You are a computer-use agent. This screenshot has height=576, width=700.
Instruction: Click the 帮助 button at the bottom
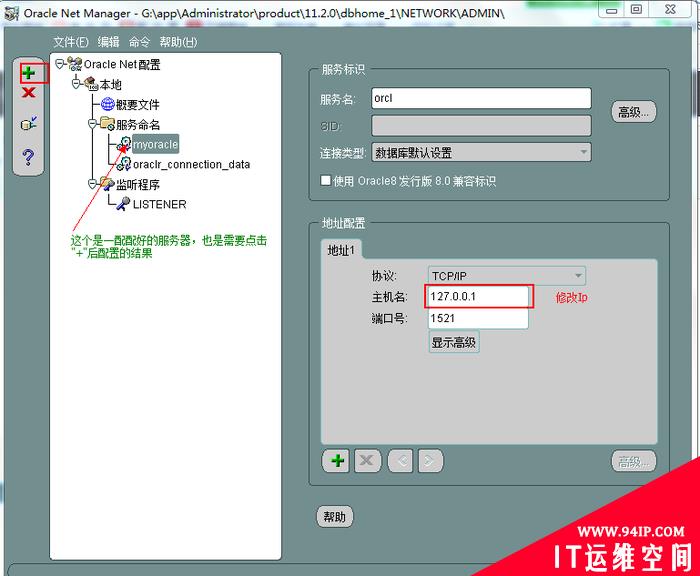334,517
